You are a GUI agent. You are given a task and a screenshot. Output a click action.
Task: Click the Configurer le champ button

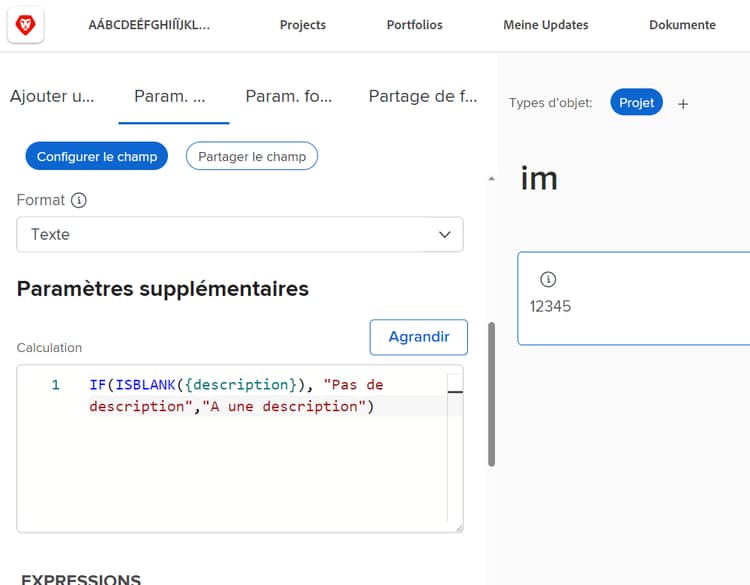[x=97, y=156]
